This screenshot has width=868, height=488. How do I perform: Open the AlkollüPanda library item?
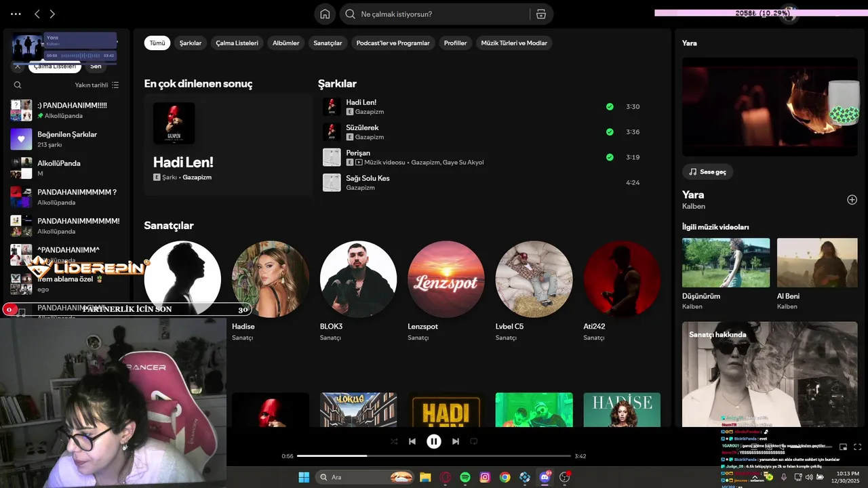point(66,168)
